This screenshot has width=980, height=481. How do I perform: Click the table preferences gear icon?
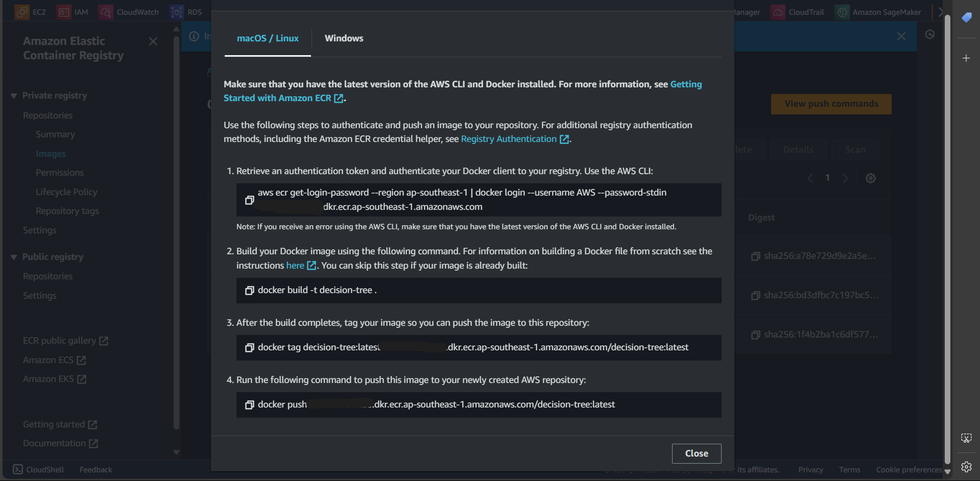[871, 178]
